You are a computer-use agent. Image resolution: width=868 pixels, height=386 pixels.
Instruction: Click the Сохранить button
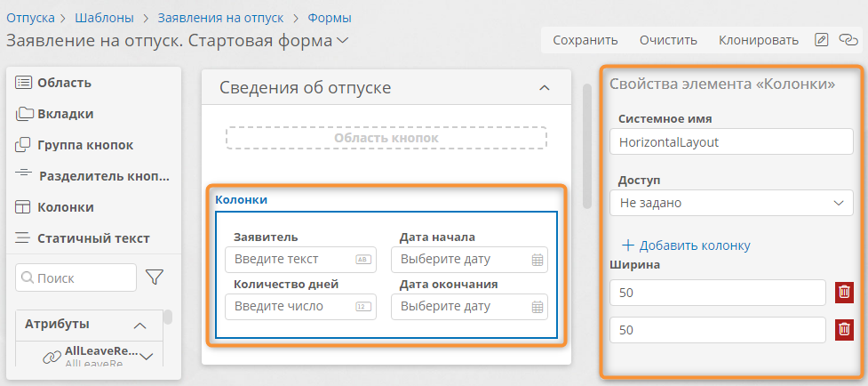click(x=585, y=40)
